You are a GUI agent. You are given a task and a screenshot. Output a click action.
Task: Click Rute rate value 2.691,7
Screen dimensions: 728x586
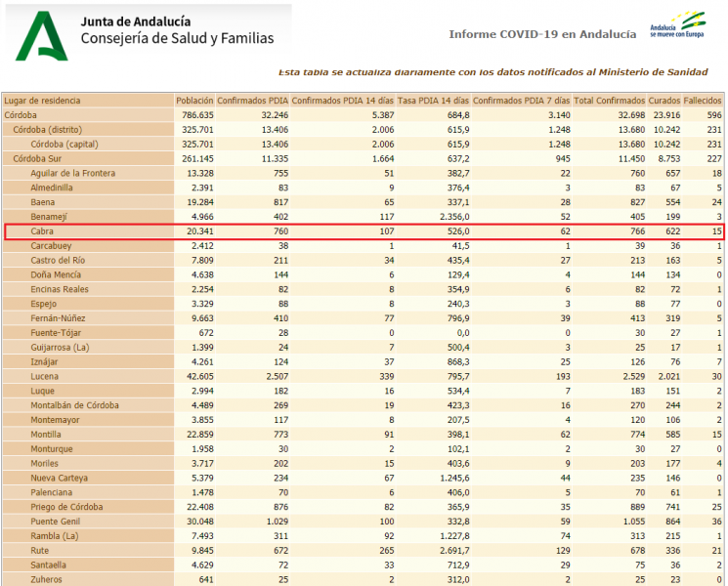tap(453, 551)
